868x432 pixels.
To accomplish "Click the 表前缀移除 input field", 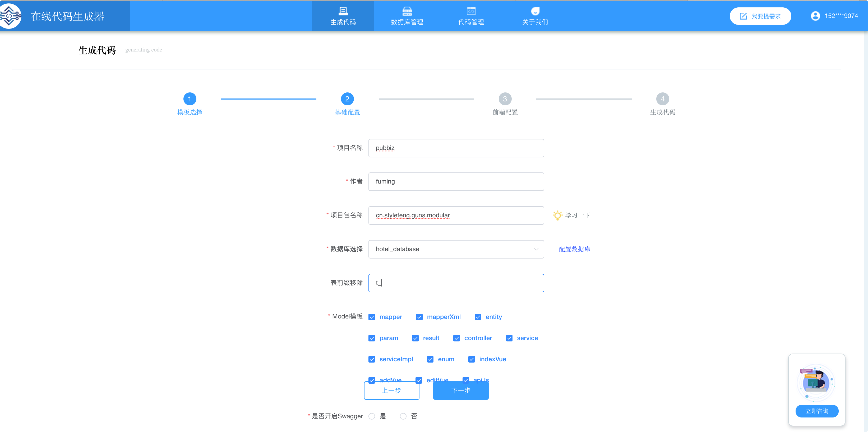I will click(x=456, y=283).
